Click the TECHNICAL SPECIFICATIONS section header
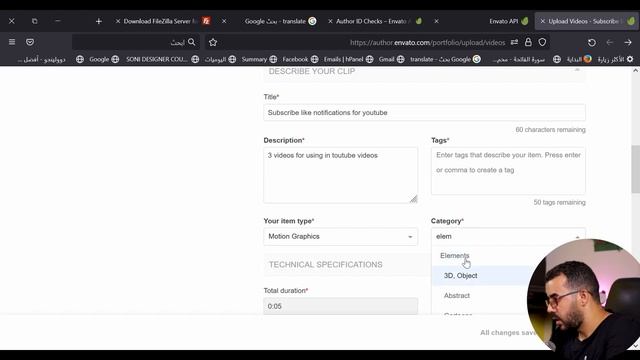 coord(325,264)
